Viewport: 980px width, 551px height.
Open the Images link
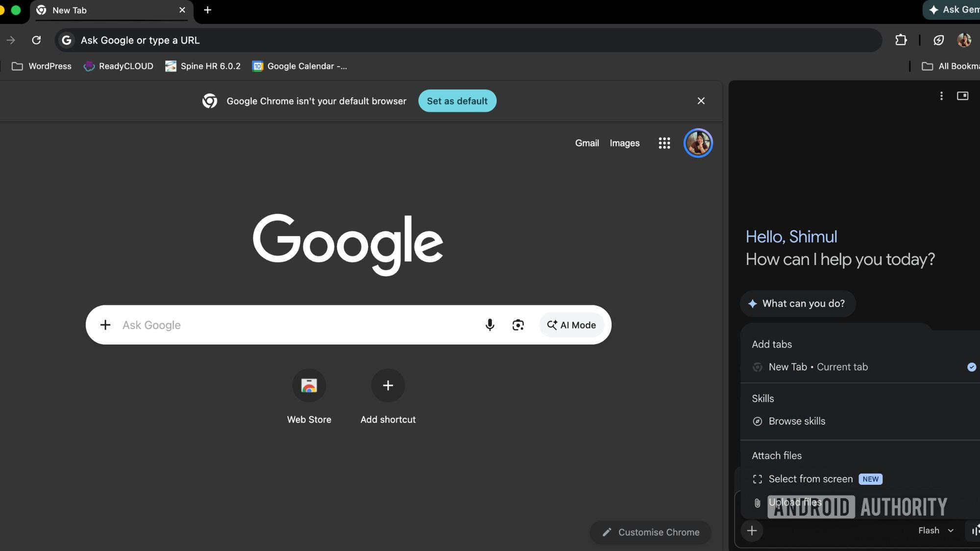(624, 143)
